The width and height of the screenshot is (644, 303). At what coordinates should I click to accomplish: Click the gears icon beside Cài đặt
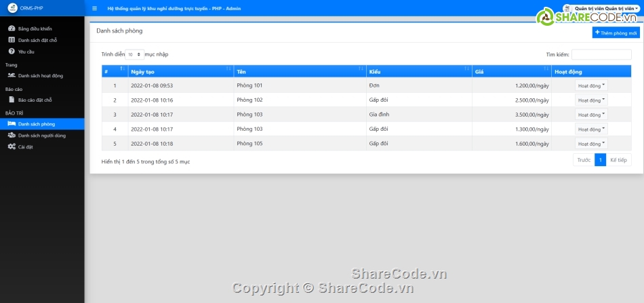tap(12, 146)
